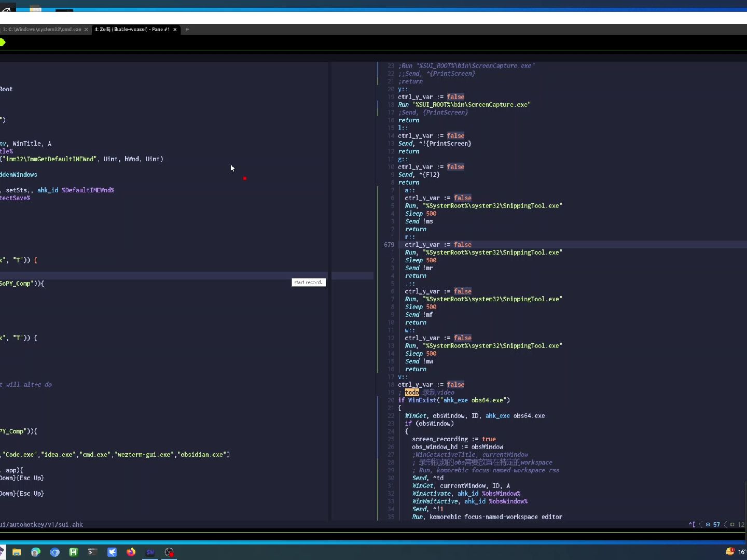Click 'ahk_id %DefaultIMEWnd%' in left pane
The width and height of the screenshot is (747, 560).
point(76,190)
